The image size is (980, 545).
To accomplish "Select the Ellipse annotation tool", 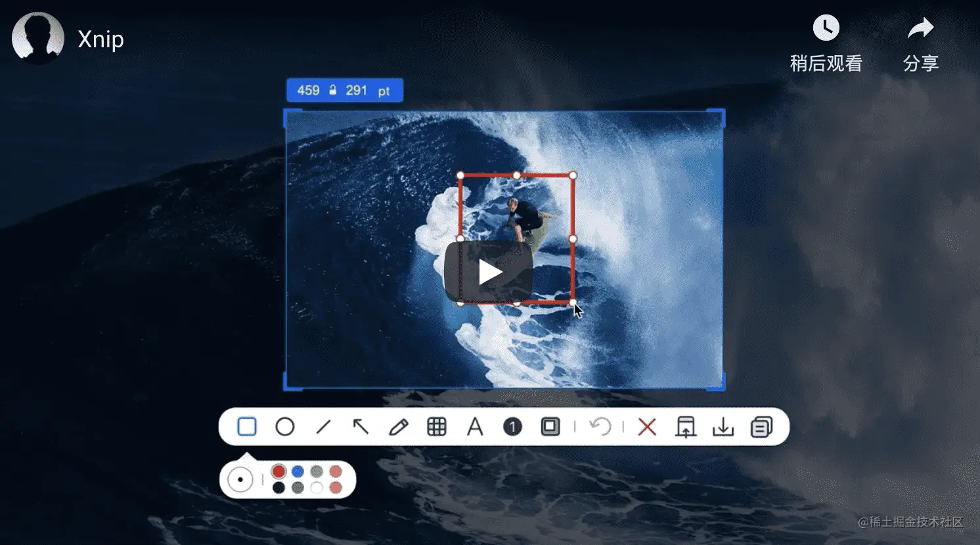I will tap(284, 427).
